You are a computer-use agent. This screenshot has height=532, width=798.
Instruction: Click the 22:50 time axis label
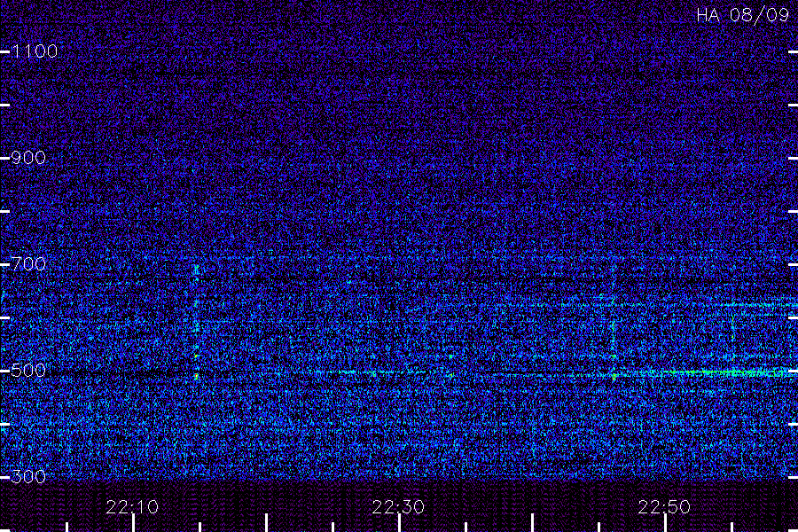coord(664,506)
